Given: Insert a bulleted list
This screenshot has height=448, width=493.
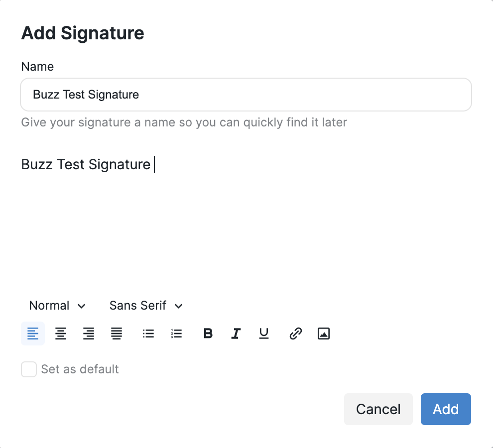Looking at the screenshot, I should coord(148,334).
